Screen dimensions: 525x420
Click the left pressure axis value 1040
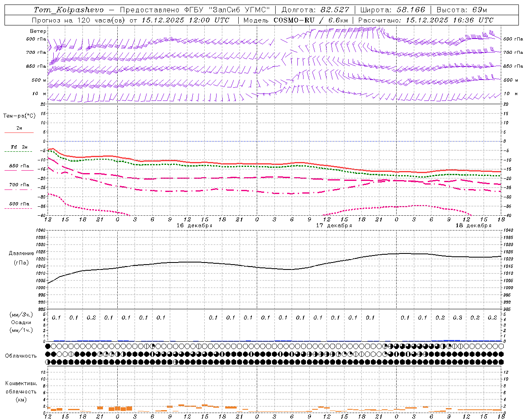[x=41, y=231]
